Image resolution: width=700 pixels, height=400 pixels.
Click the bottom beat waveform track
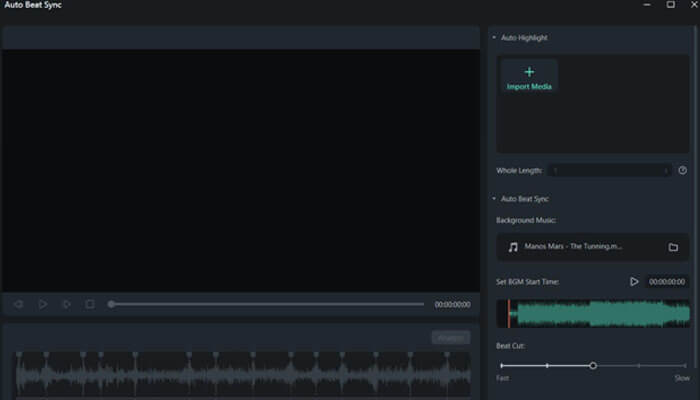pyautogui.click(x=243, y=374)
